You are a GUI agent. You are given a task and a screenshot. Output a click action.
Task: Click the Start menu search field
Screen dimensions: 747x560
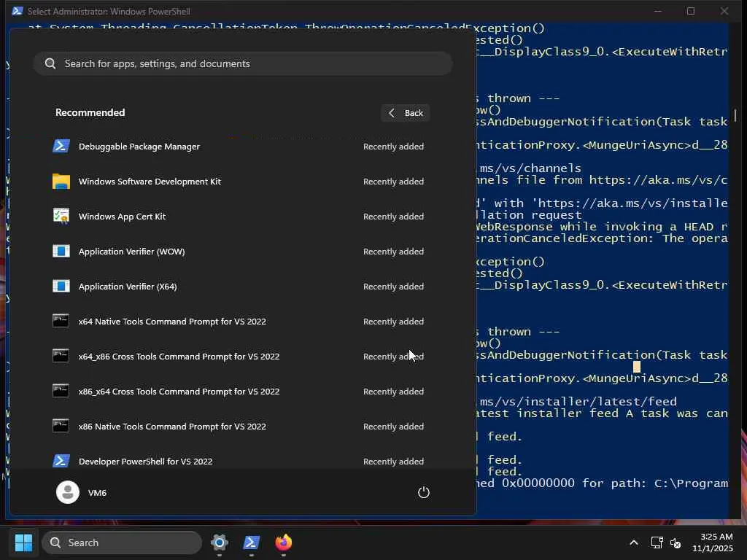[243, 64]
